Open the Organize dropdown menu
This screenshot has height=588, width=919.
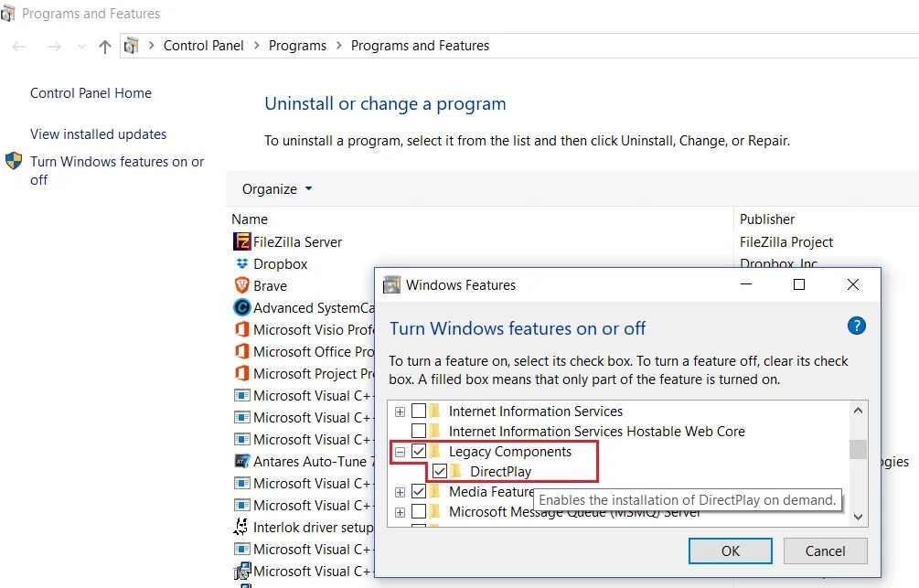click(276, 189)
